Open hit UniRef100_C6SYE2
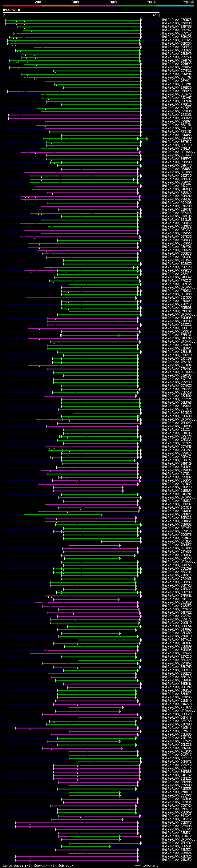197x868 pixels. pyautogui.click(x=177, y=33)
